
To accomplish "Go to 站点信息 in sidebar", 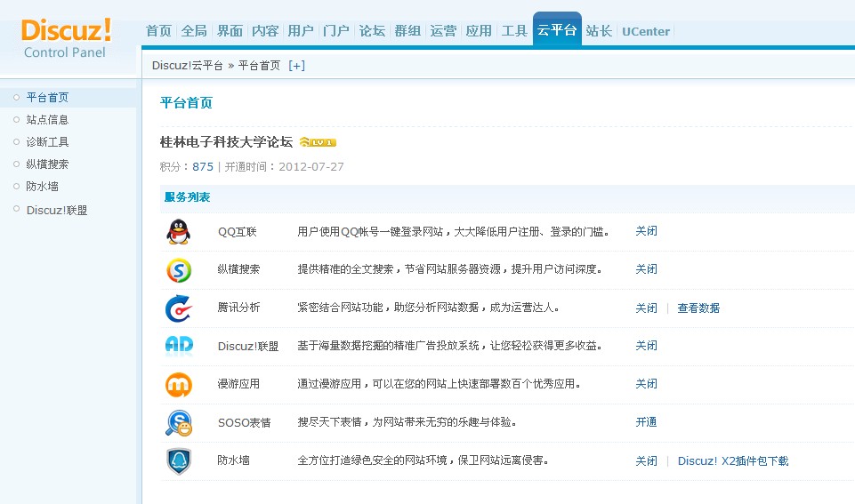I will [x=47, y=120].
